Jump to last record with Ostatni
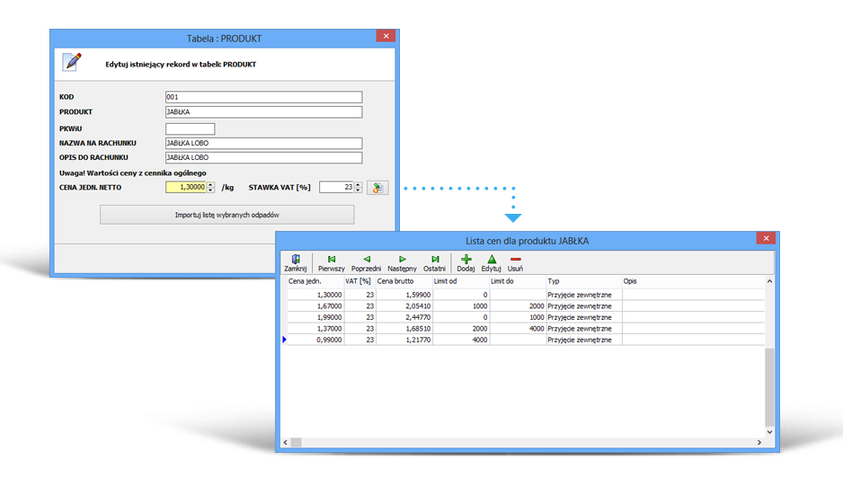Image resolution: width=843 pixels, height=504 pixels. [434, 262]
